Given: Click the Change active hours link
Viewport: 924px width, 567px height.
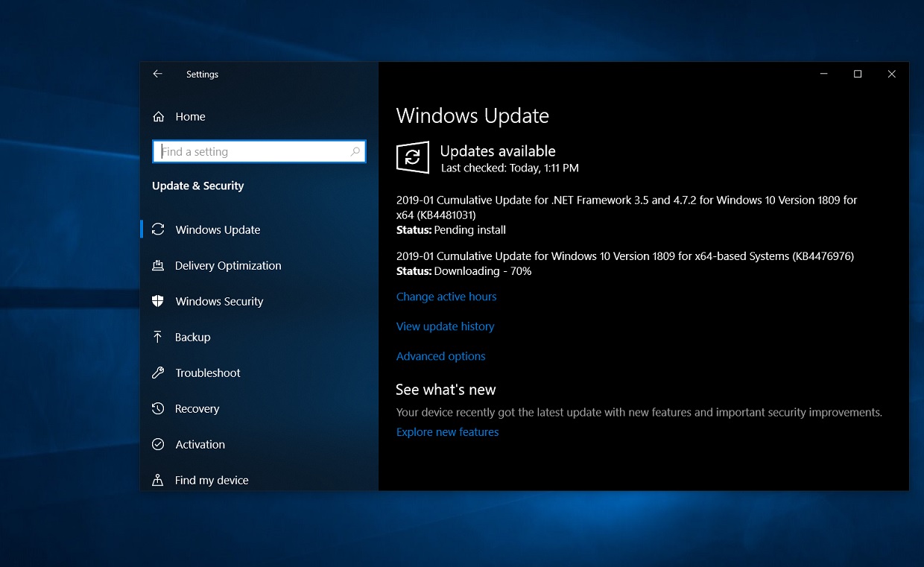Looking at the screenshot, I should pos(446,297).
